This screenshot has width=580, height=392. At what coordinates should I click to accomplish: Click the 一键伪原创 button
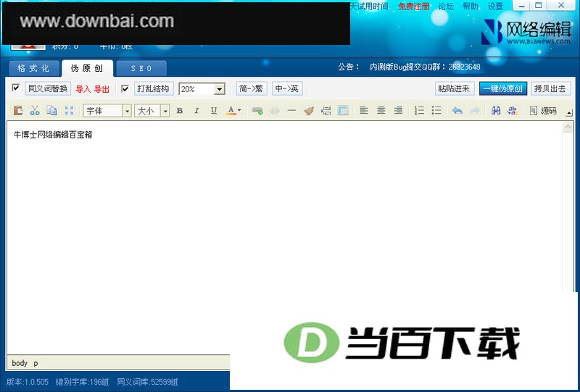pyautogui.click(x=503, y=88)
